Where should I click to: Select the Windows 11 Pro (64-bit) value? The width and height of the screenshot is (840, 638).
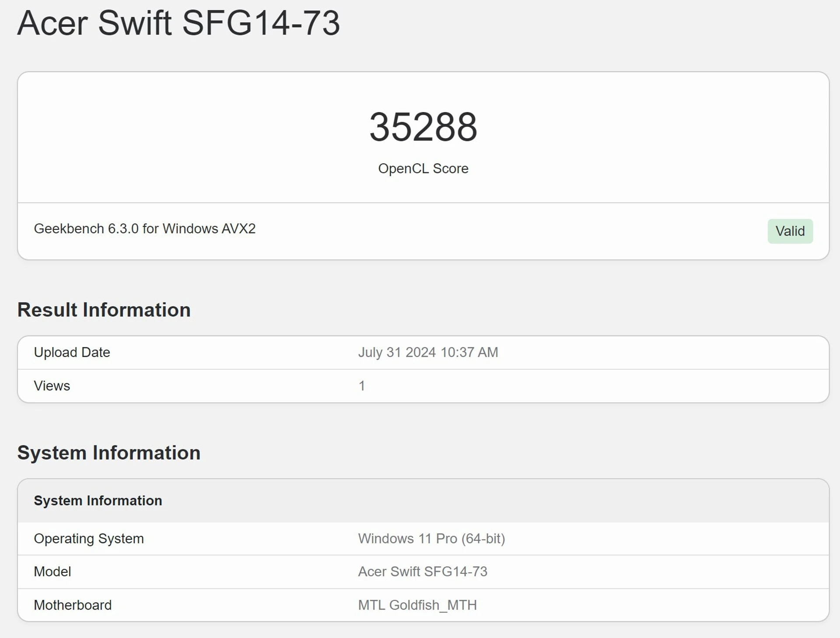pos(432,539)
